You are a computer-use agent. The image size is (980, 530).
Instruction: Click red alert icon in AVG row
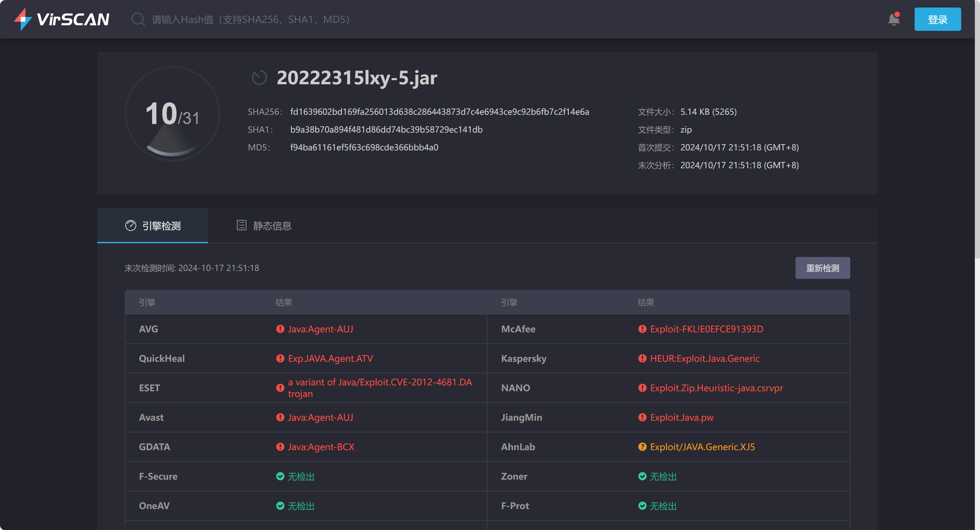(280, 329)
